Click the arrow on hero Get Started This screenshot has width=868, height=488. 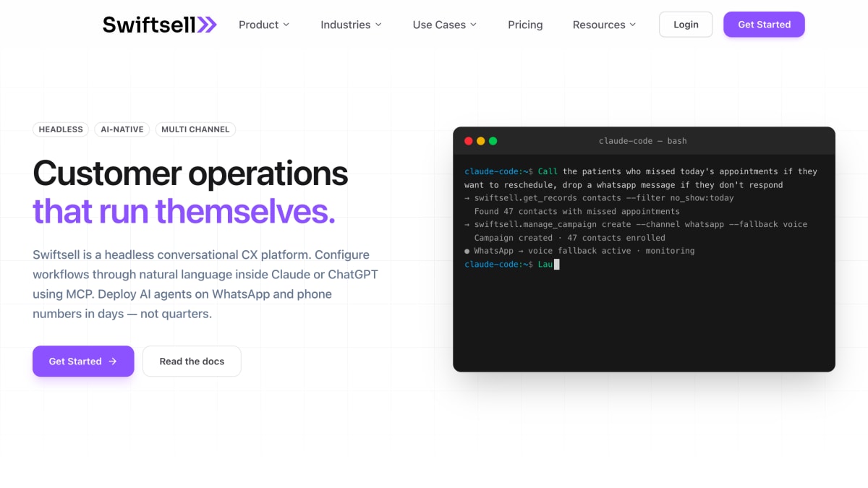tap(113, 361)
